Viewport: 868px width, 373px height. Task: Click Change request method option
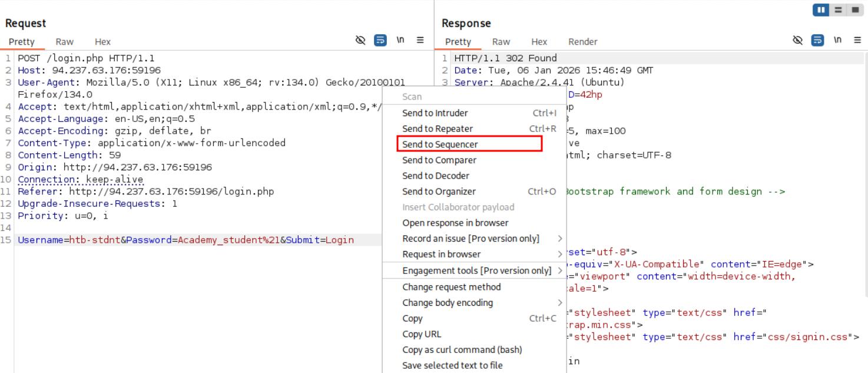pos(451,287)
